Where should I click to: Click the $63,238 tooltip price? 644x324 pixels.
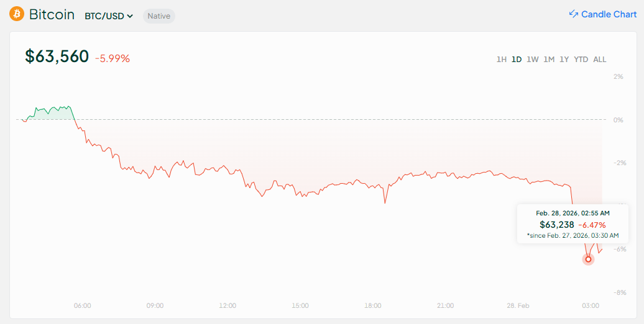pos(557,225)
